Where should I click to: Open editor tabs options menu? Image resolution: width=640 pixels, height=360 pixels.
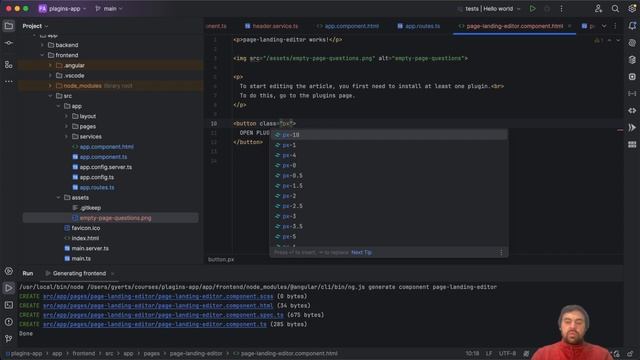pyautogui.click(x=615, y=26)
